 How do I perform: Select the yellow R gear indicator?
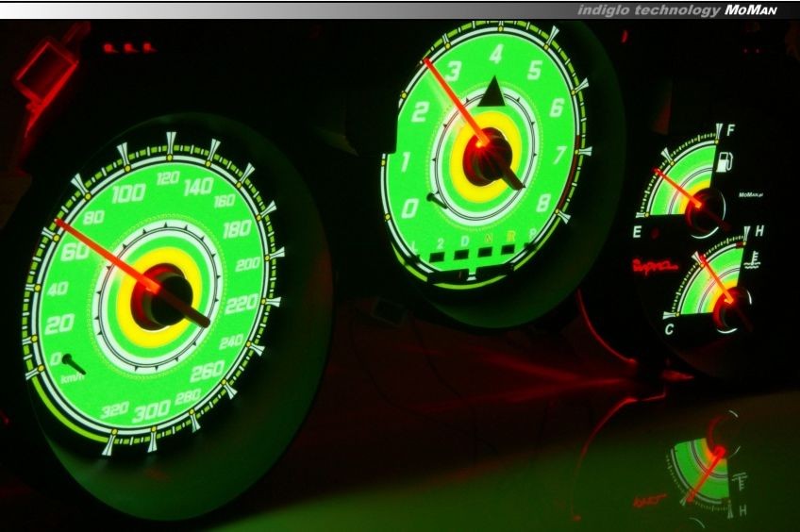click(x=511, y=234)
